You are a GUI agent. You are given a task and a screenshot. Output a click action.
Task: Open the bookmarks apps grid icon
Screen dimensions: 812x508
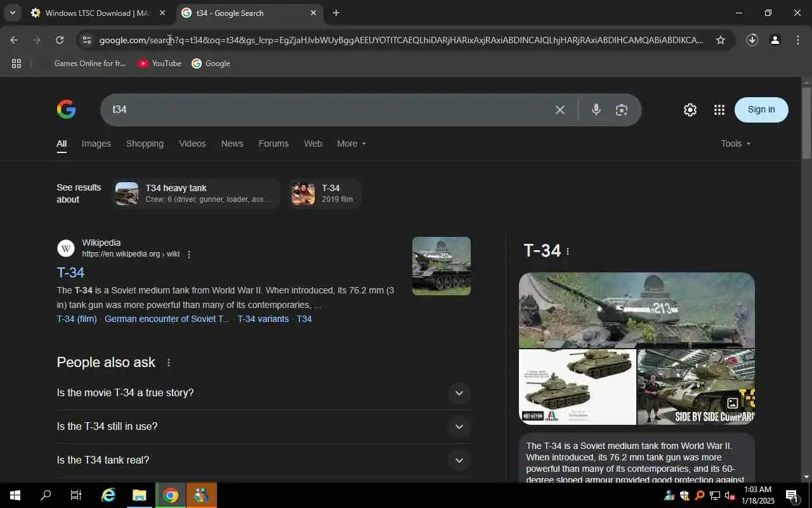click(x=16, y=63)
